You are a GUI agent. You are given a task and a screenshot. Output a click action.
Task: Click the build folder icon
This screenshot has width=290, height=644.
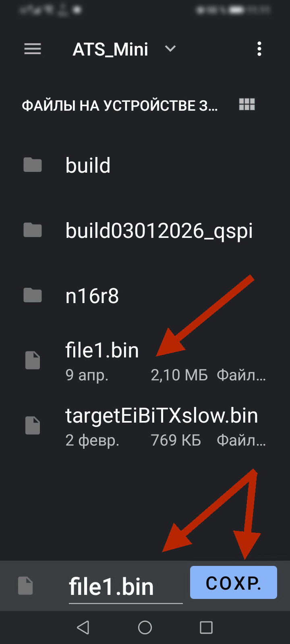33,165
